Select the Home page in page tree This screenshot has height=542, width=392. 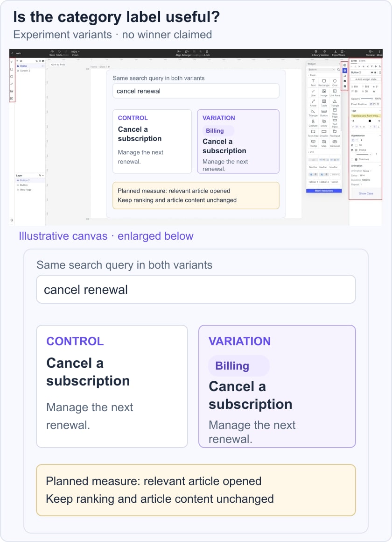30,66
